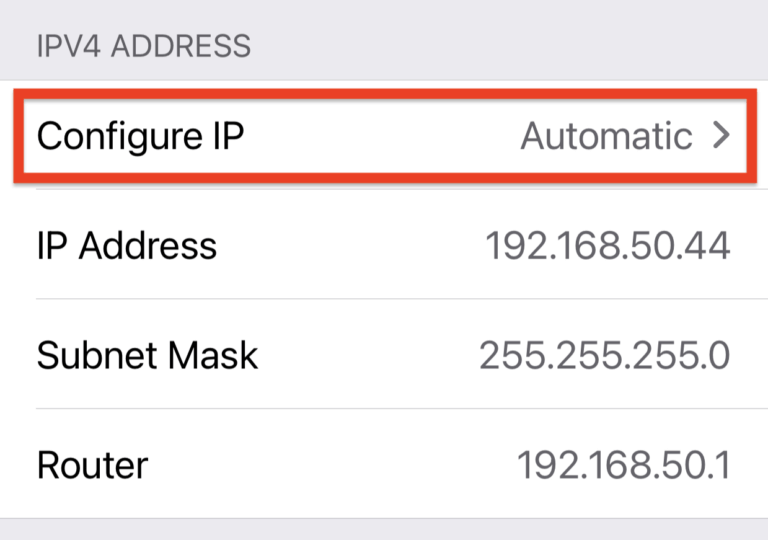Select the Automatic value for Configure IP
This screenshot has height=540, width=768.
point(606,136)
